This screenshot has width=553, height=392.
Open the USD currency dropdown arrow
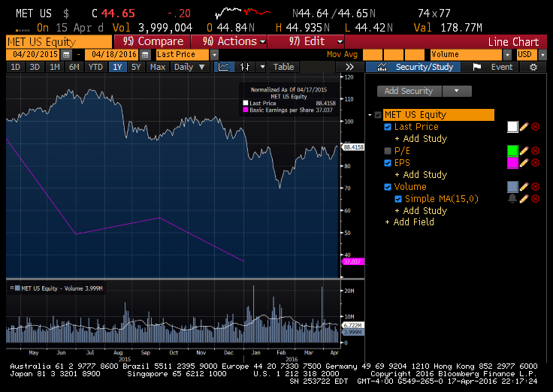pos(542,55)
